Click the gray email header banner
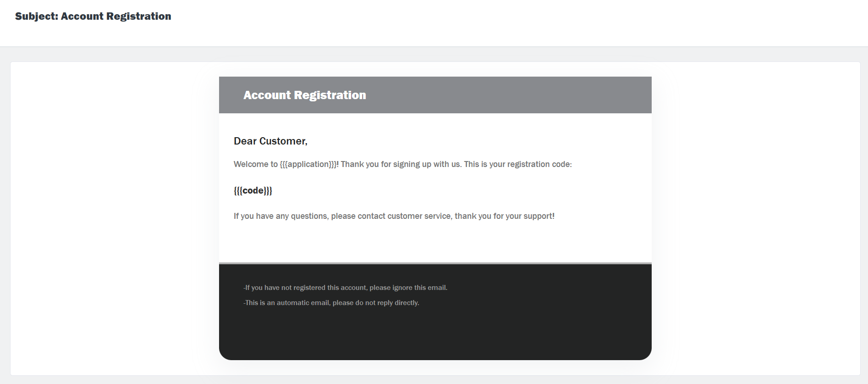This screenshot has width=868, height=384. pyautogui.click(x=504, y=95)
